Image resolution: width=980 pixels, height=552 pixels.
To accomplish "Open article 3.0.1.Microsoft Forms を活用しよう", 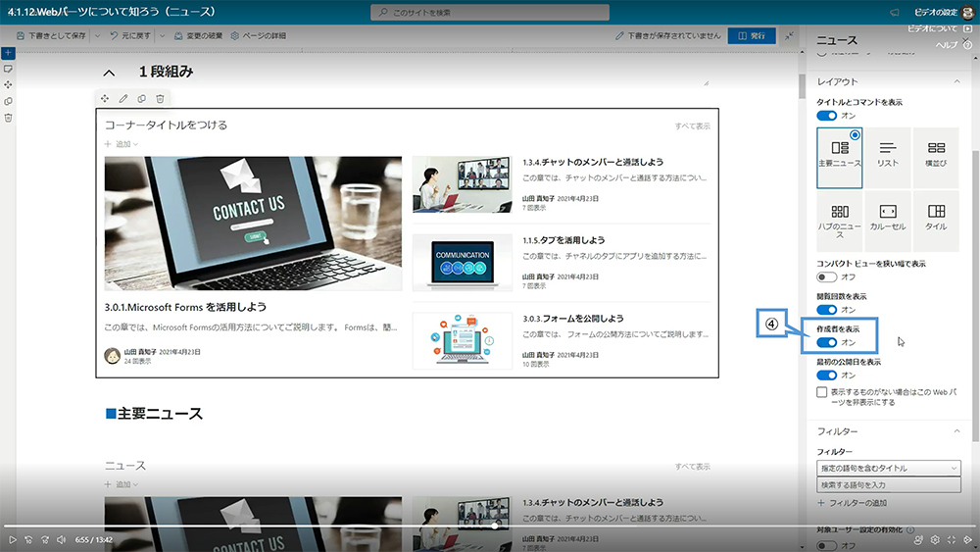I will click(185, 307).
